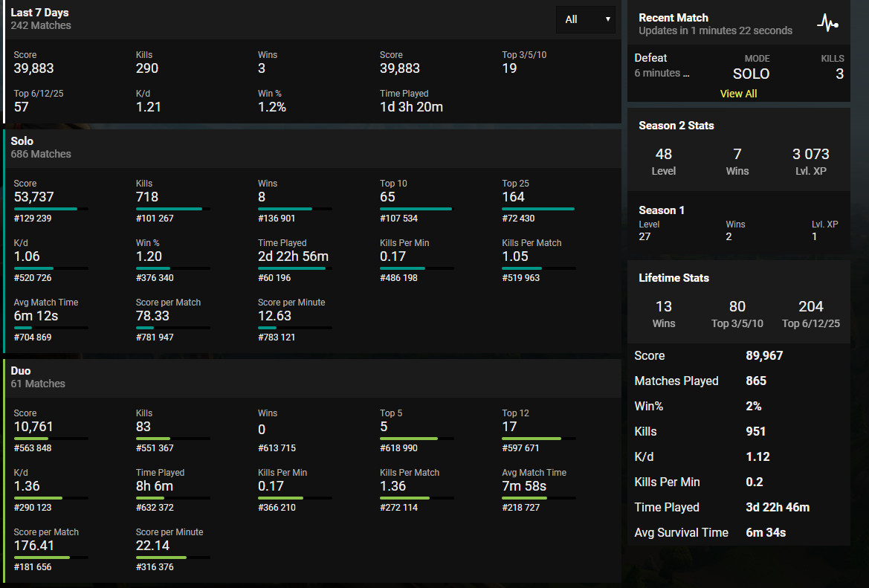Click the pulse activity icon in Recent Match
Viewport: 869px width, 588px height.
click(x=827, y=23)
